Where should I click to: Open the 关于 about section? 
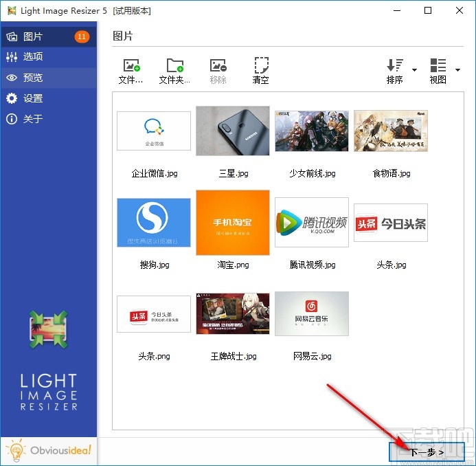point(49,119)
